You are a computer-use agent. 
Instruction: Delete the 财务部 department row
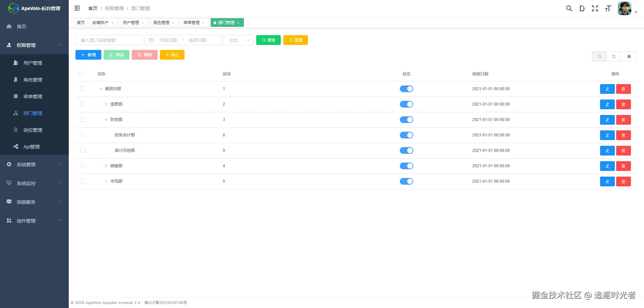(623, 120)
